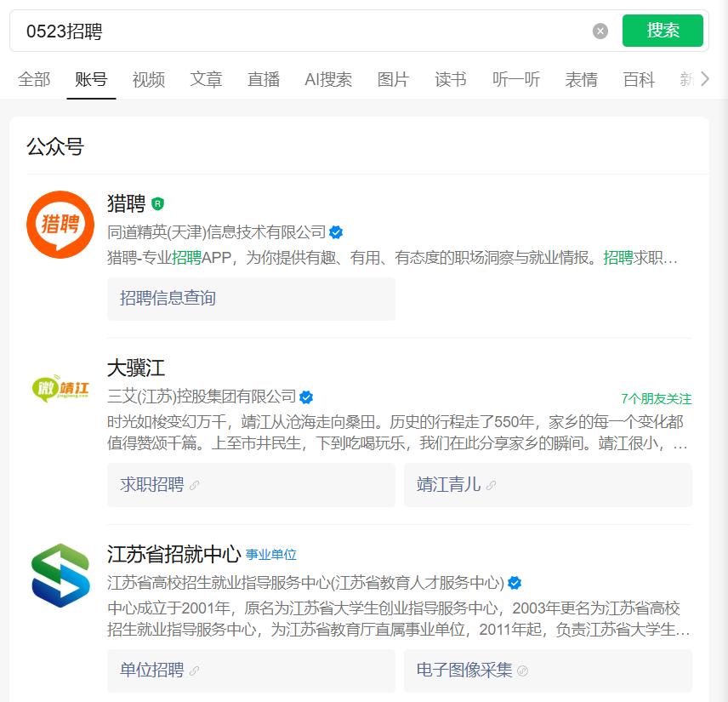
Task: Open the 百科 tab
Action: pos(639,79)
